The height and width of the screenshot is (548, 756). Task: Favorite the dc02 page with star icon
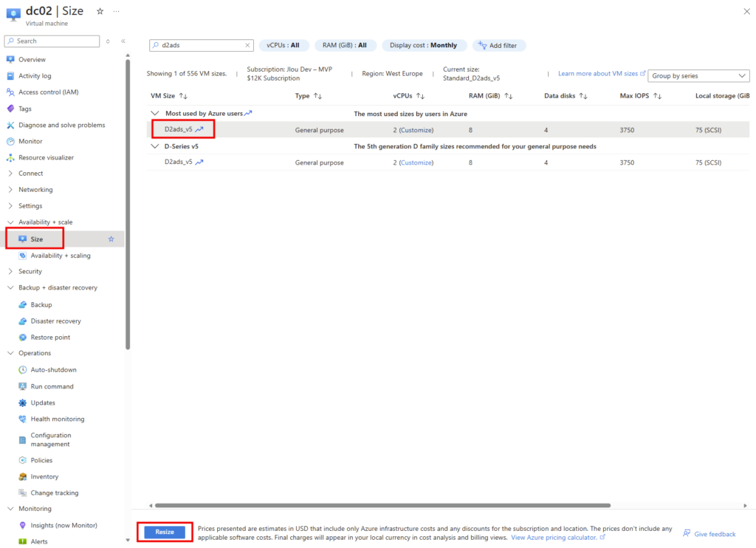click(x=100, y=11)
